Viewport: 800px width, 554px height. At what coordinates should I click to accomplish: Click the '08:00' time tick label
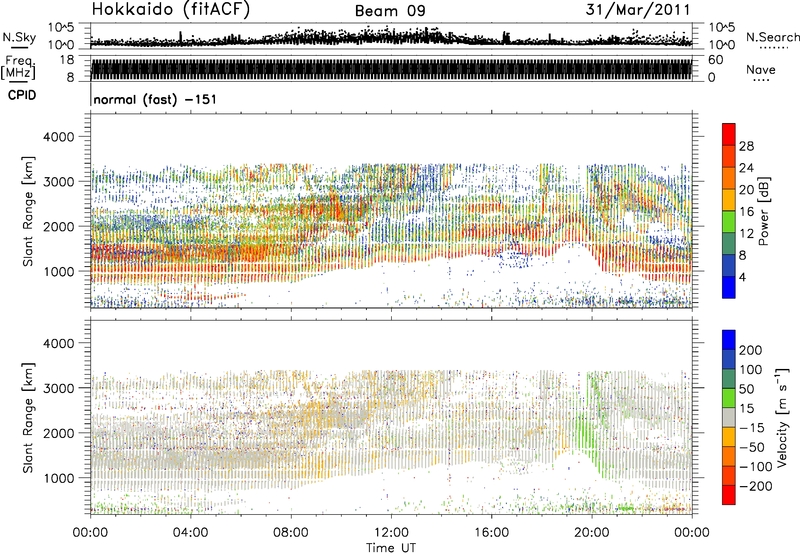(x=291, y=533)
